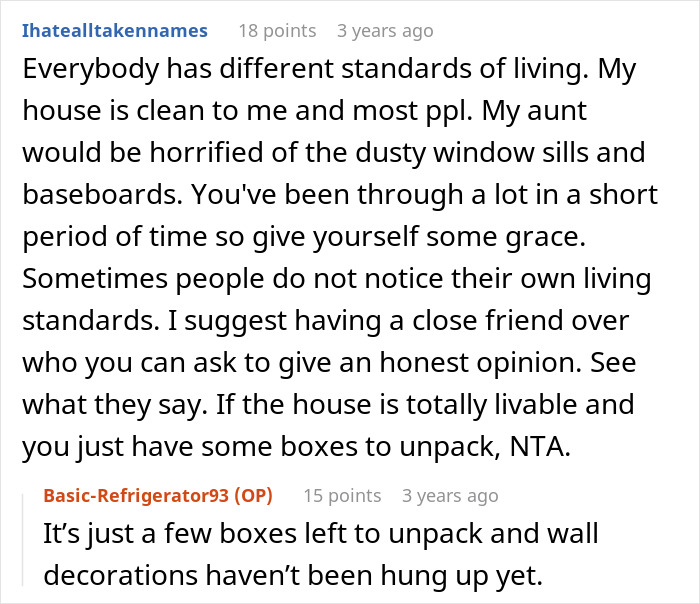Click the 18 points score
The height and width of the screenshot is (604, 700).
[x=276, y=30]
